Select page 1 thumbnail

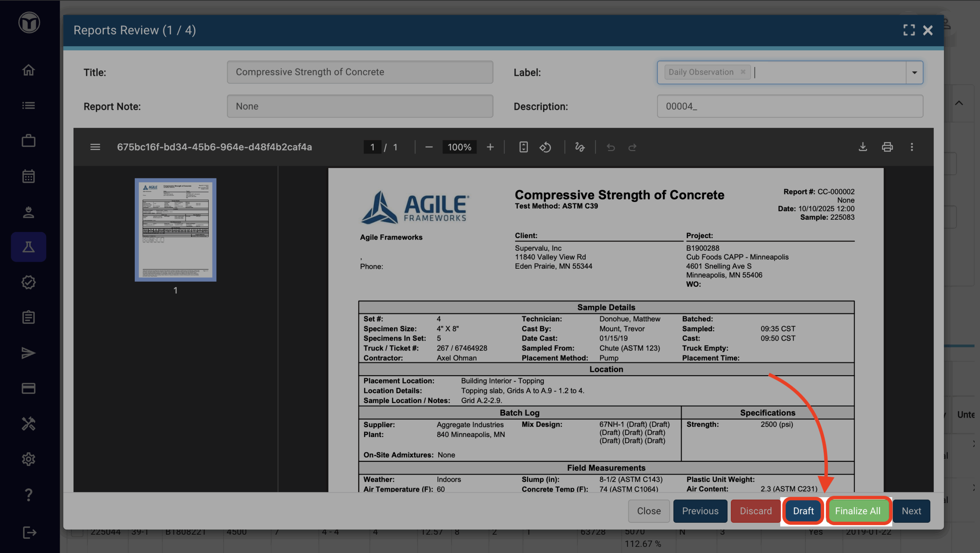175,230
